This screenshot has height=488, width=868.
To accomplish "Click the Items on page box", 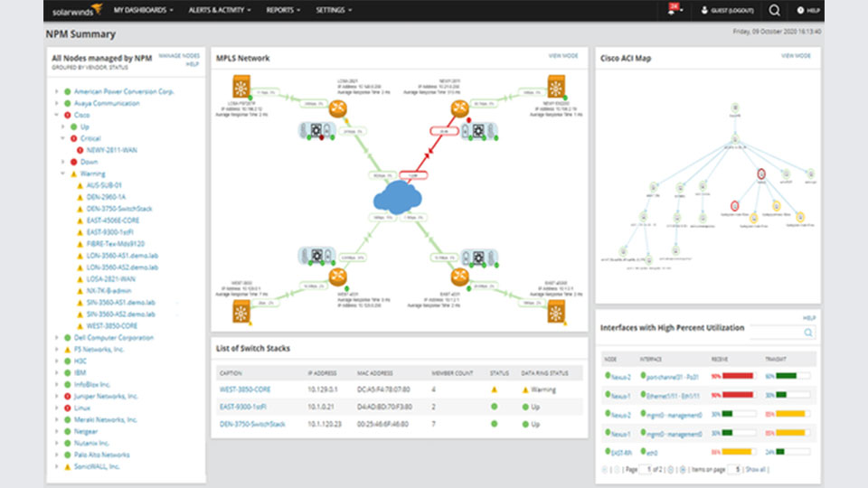I will tap(734, 470).
